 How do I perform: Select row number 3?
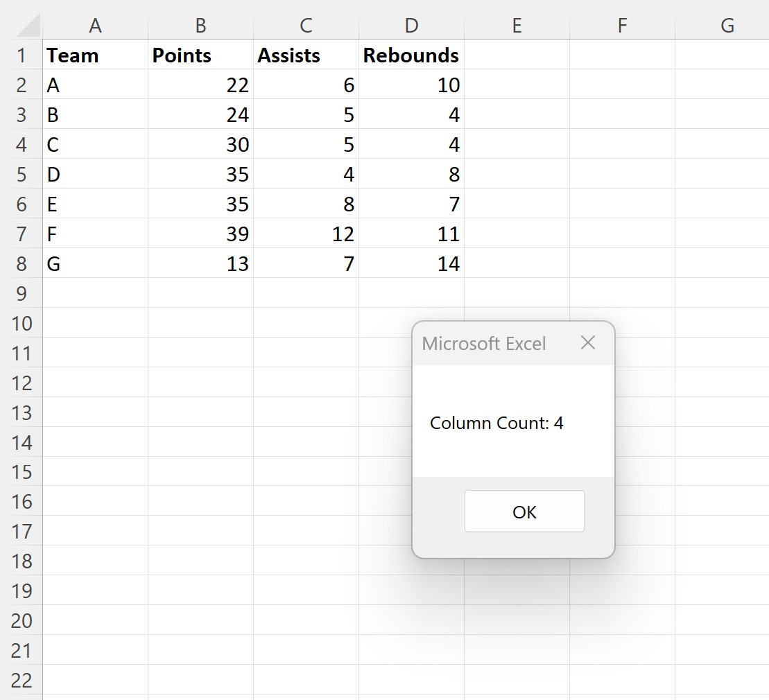pyautogui.click(x=22, y=114)
